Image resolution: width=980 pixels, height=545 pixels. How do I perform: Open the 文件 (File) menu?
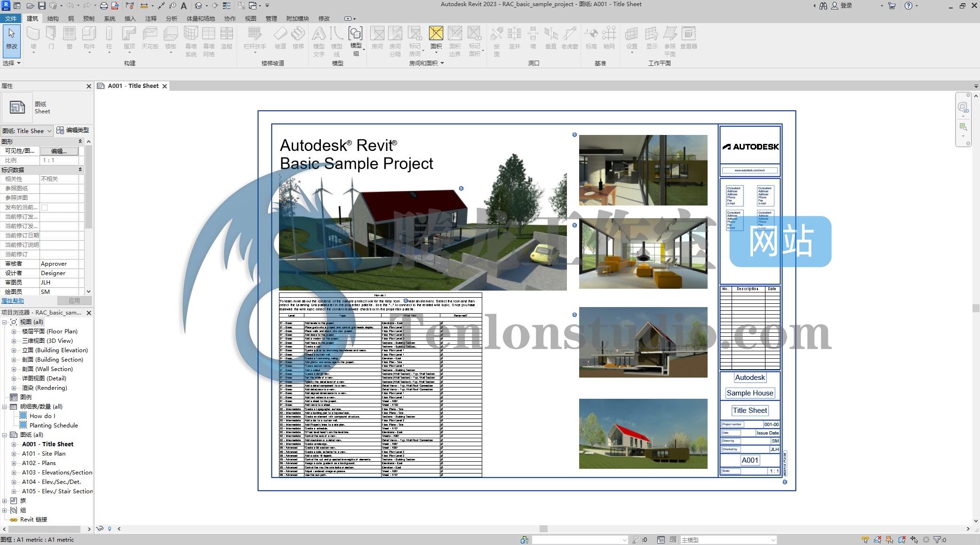point(11,18)
